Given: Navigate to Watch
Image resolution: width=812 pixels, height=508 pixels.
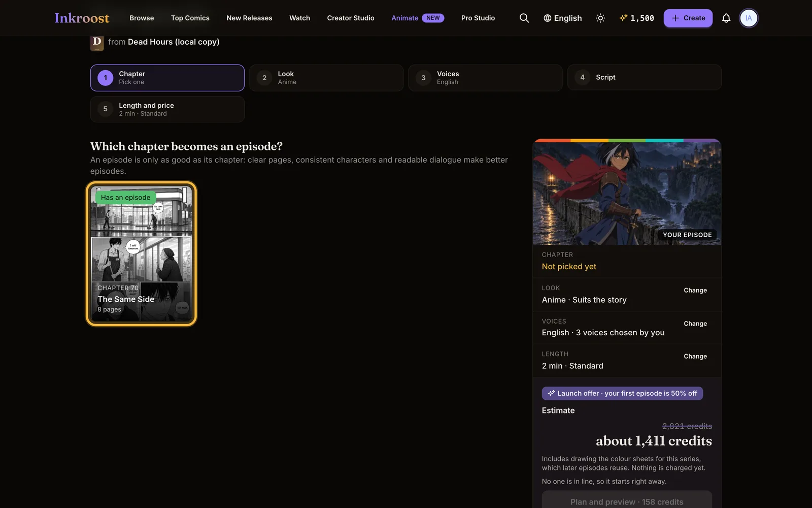Looking at the screenshot, I should [299, 18].
